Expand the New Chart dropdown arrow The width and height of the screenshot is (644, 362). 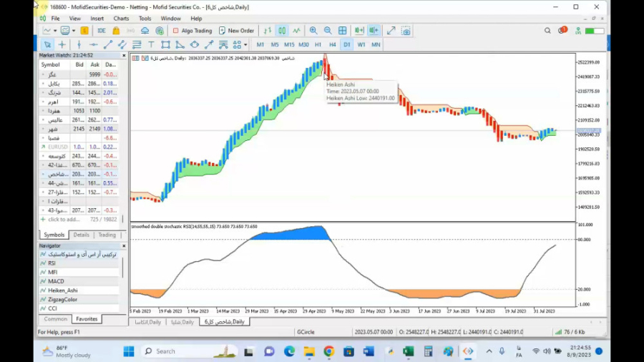click(55, 31)
